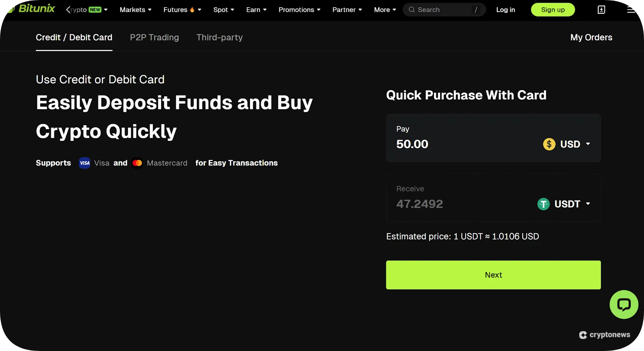
Task: Click the Bitunix logo
Action: point(31,8)
